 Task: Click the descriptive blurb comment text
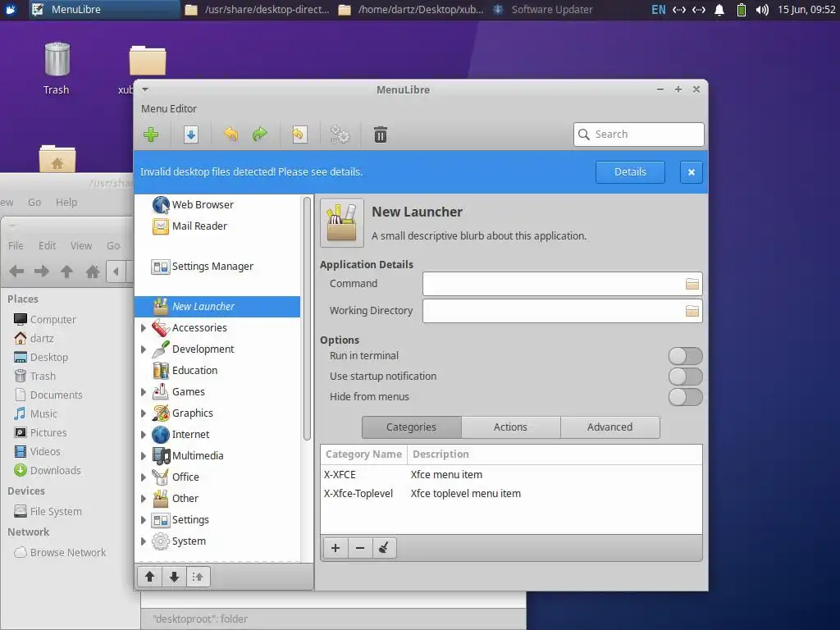pos(479,236)
